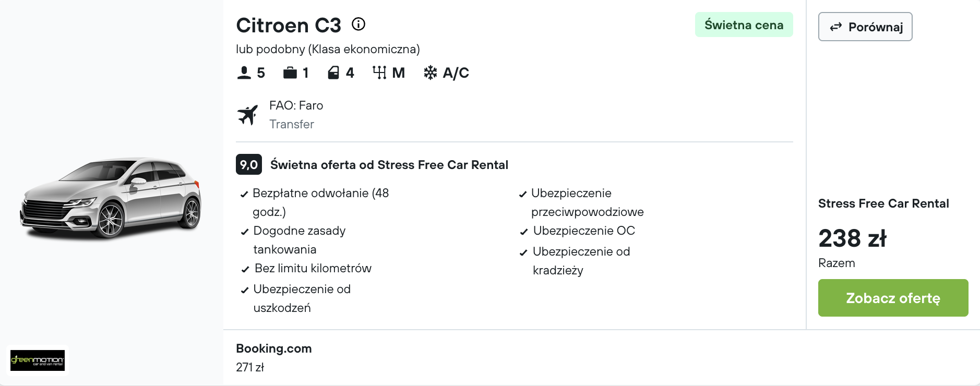Click the manual gearbox icon
This screenshot has height=386, width=980.
click(x=379, y=73)
